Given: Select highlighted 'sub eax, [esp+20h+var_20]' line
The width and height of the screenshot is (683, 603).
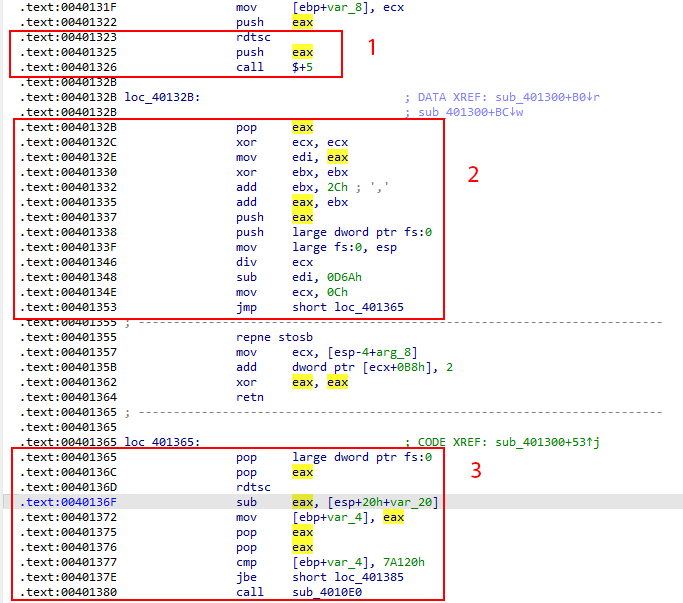Looking at the screenshot, I should (x=337, y=502).
